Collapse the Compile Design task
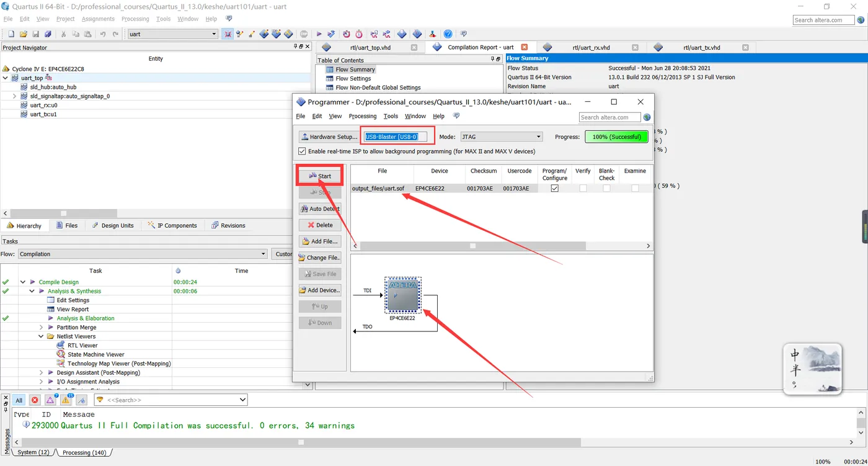 tap(23, 282)
